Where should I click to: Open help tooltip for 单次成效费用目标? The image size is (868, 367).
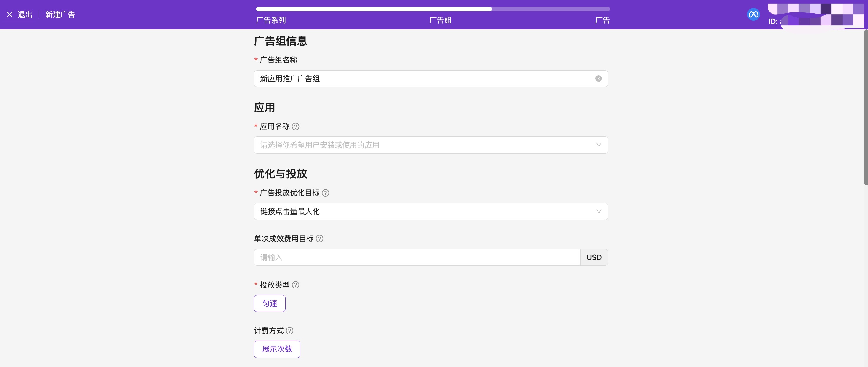pyautogui.click(x=319, y=239)
